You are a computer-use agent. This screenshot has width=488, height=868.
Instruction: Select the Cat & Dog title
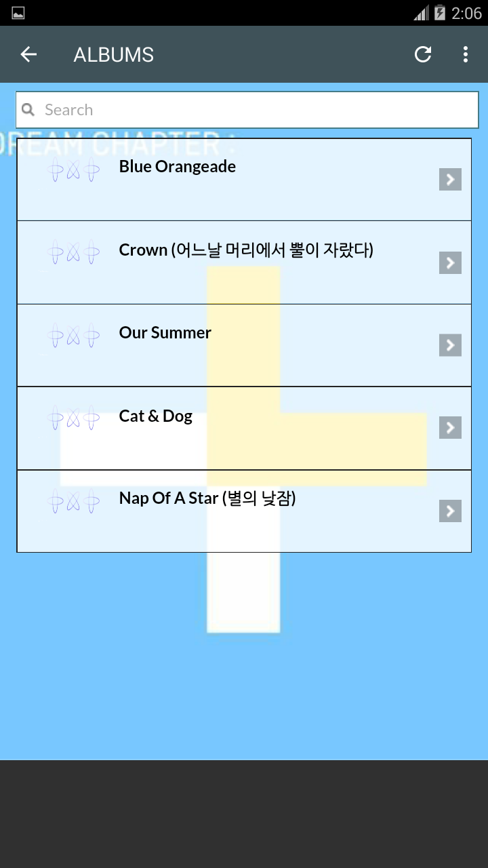[x=156, y=416]
